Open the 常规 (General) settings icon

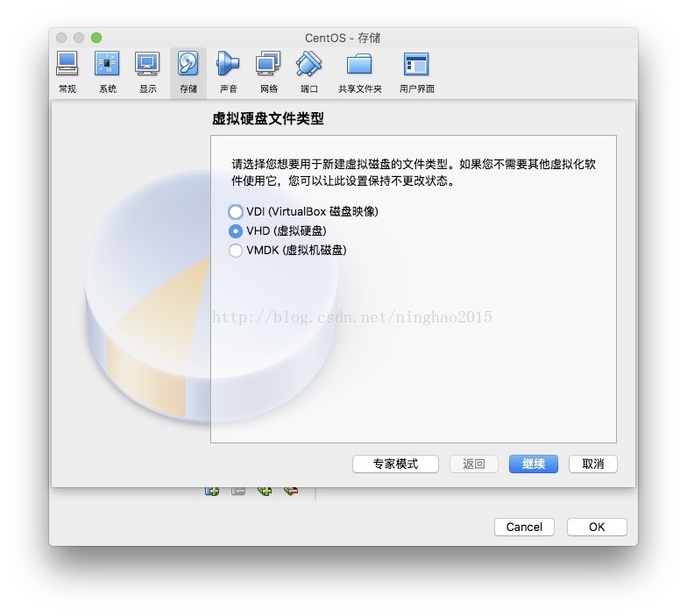coord(67,72)
